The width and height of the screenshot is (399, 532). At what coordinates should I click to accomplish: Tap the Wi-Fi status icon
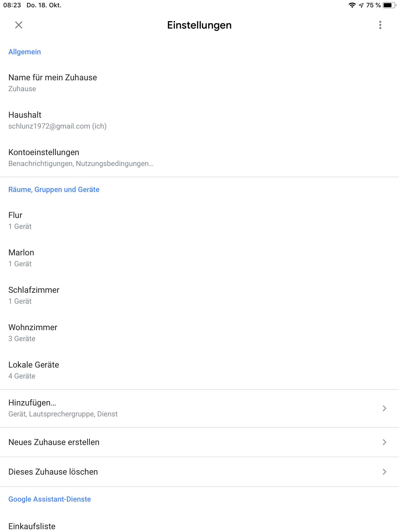coord(352,5)
